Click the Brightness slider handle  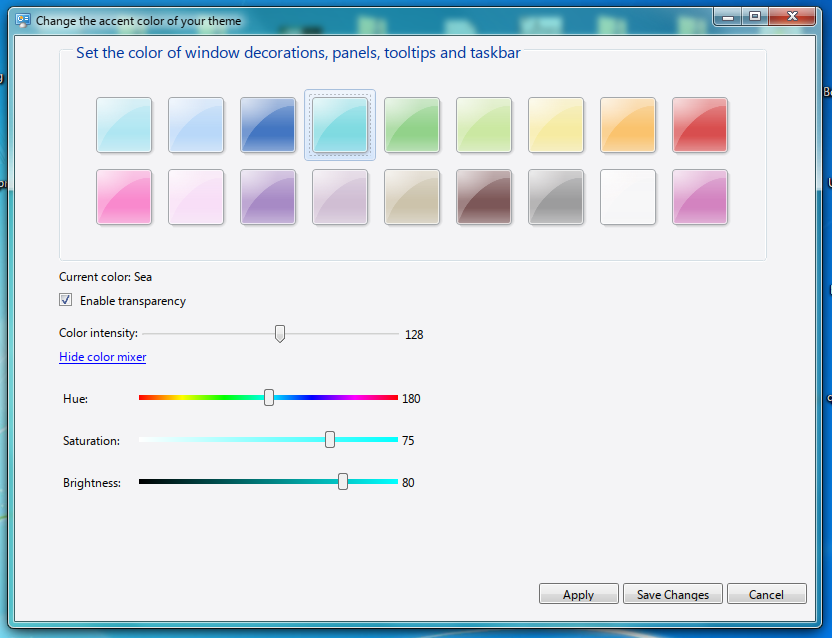(343, 481)
